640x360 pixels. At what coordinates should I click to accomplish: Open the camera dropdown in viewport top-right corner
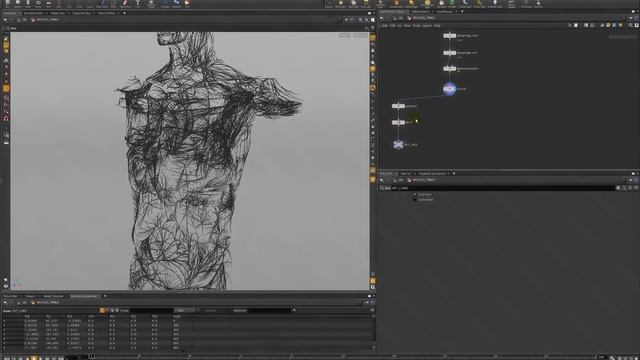click(x=360, y=36)
